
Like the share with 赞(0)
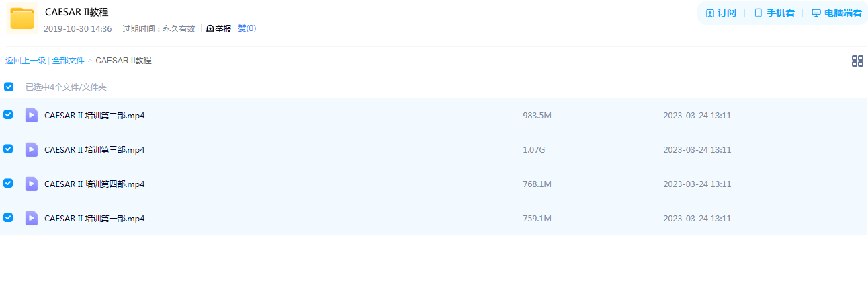click(247, 28)
